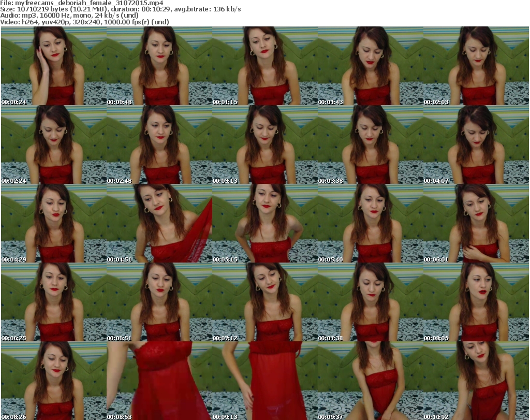Select the thumbnail frame stamped 00:04:07
Screen dimensions: 530x420
point(476,144)
